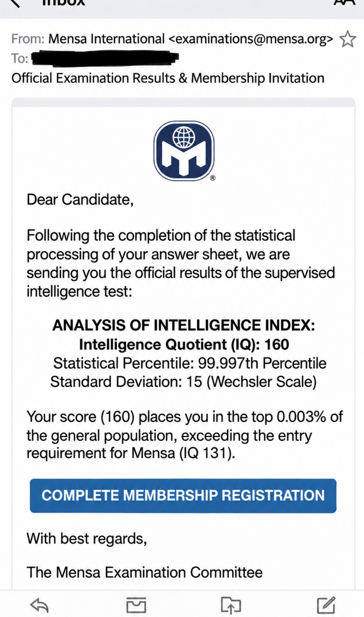
Task: Tap The Mensa Examination Committee signature
Action: coord(145,573)
